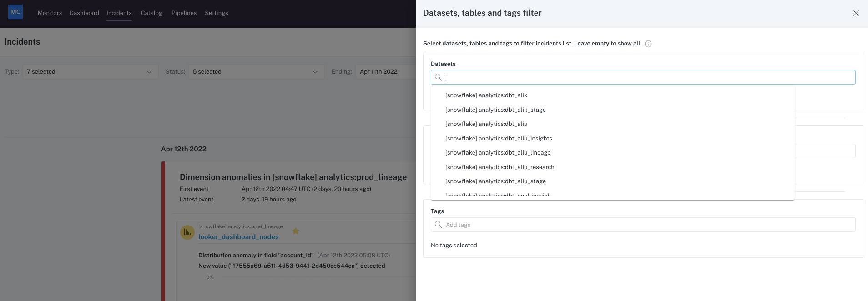Click the info icon beside filter description
The height and width of the screenshot is (301, 868).
coord(648,44)
